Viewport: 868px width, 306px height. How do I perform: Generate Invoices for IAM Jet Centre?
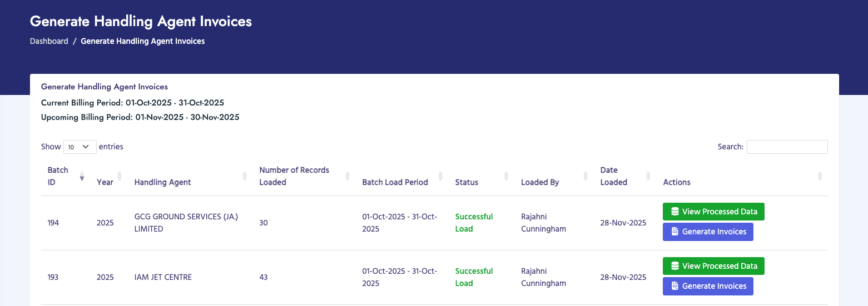[x=708, y=286]
